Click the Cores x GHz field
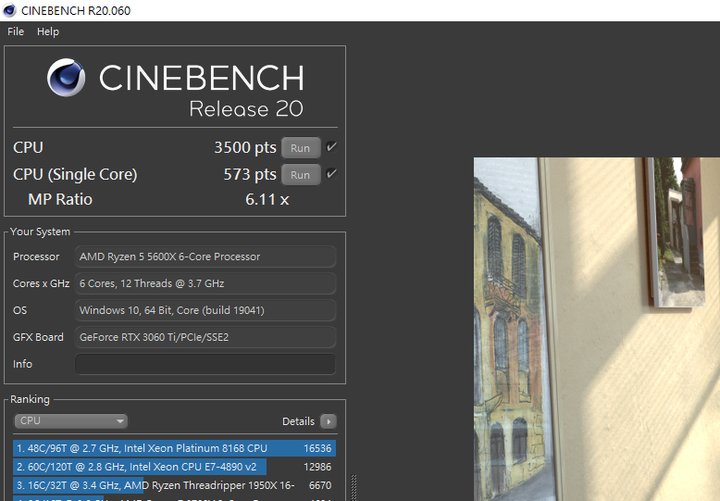The image size is (720, 501). pos(205,283)
